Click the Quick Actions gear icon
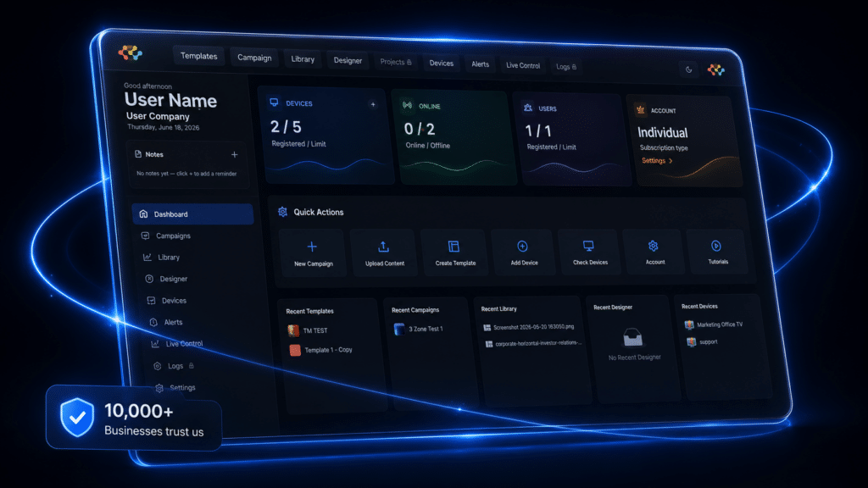Image resolution: width=868 pixels, height=488 pixels. pyautogui.click(x=283, y=212)
